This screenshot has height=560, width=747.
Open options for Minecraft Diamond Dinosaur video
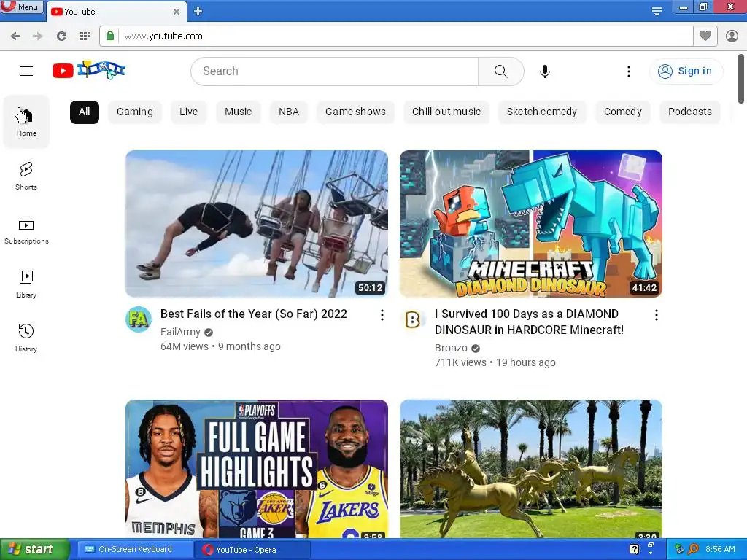pos(657,315)
